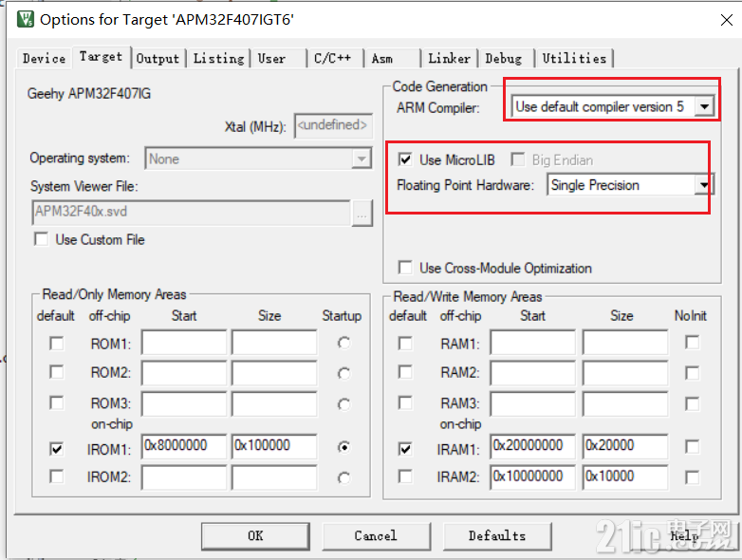Uncheck the IROM1 default checkbox
Viewport: 742px width, 560px height.
click(x=56, y=448)
